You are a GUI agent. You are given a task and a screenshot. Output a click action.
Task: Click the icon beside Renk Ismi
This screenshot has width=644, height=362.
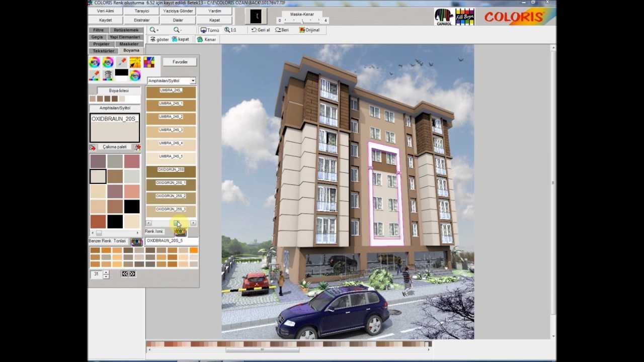point(180,232)
